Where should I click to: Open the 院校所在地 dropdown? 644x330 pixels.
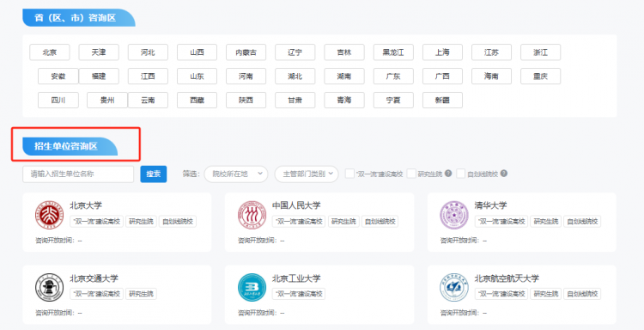236,174
